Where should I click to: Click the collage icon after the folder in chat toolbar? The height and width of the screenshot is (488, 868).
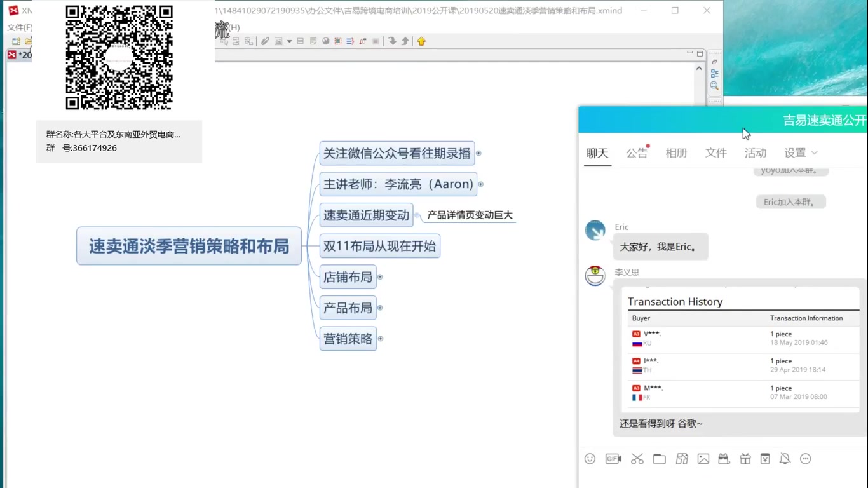click(682, 459)
